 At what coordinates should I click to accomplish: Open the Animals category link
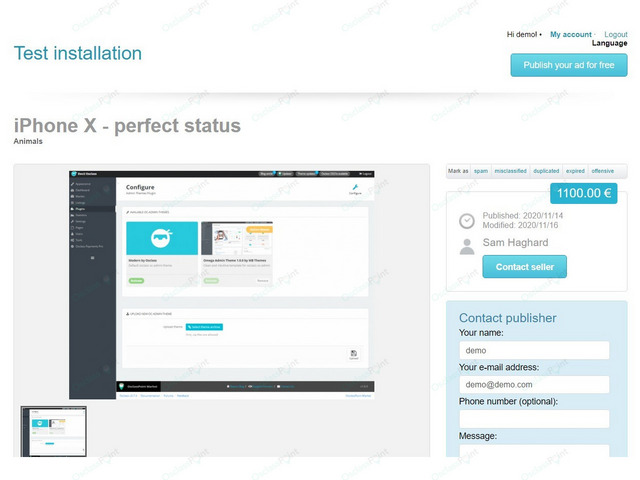pyautogui.click(x=28, y=141)
